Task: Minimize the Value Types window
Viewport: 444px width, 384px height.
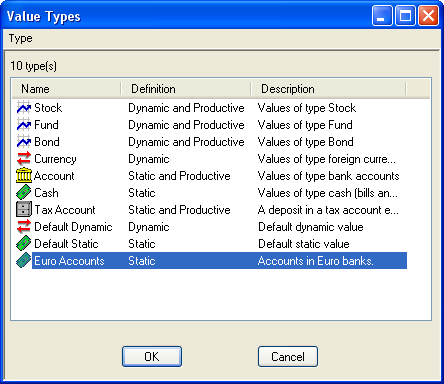Action: 382,15
